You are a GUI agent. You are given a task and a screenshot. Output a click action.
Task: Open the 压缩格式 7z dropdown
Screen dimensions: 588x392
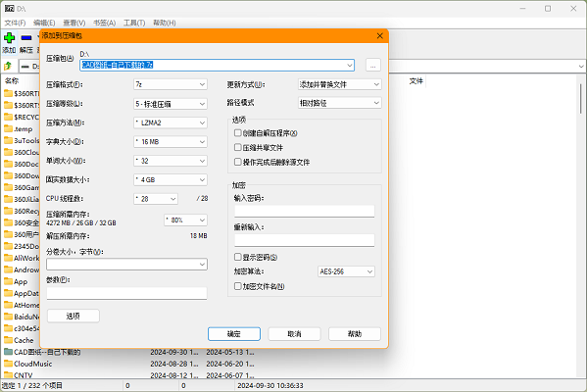(x=171, y=84)
